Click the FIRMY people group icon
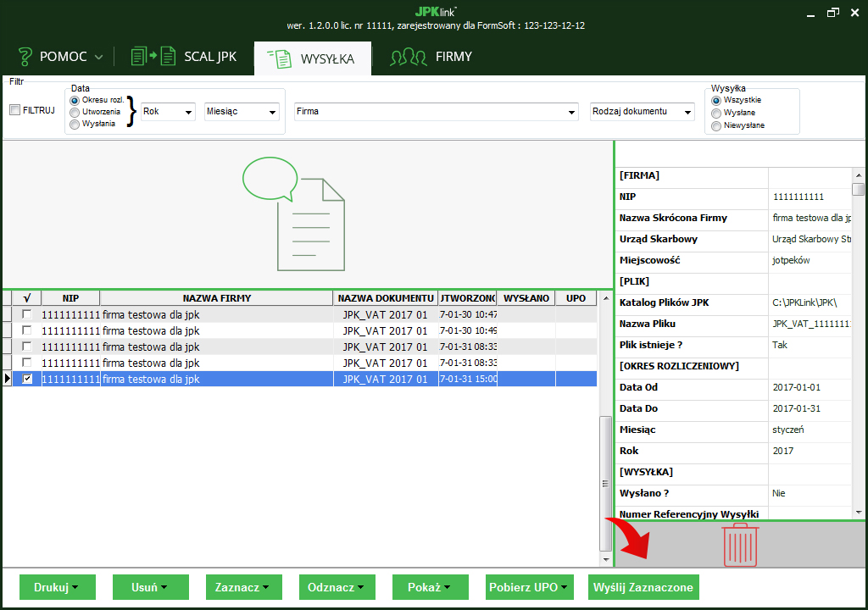Image resolution: width=868 pixels, height=610 pixels. [x=408, y=58]
